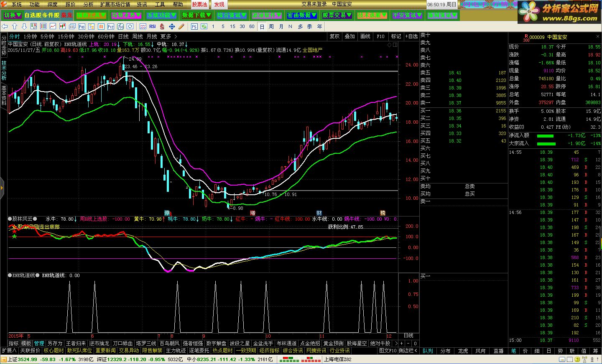Click the green refresh toolbar icon
The width and height of the screenshot is (602, 364).
pos(204,26)
